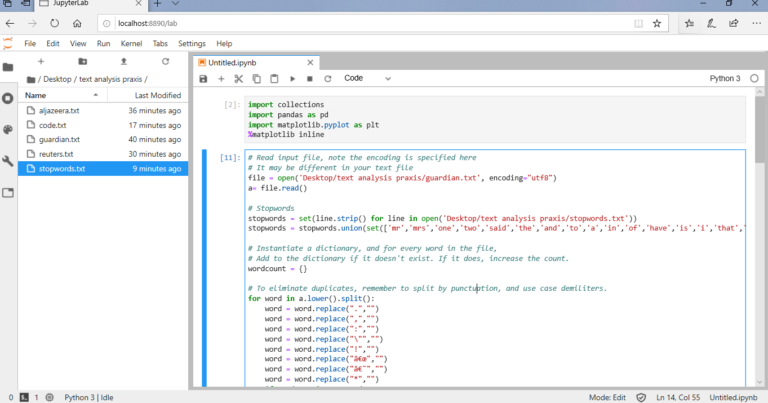Screen dimensions: 768x403
Task: Run the selected cell
Action: click(292, 79)
